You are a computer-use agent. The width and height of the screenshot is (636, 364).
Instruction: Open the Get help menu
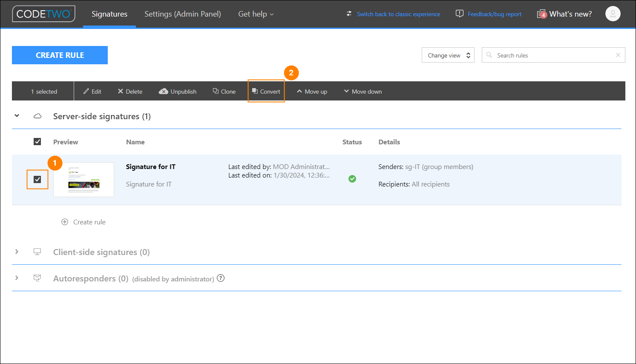[x=256, y=14]
